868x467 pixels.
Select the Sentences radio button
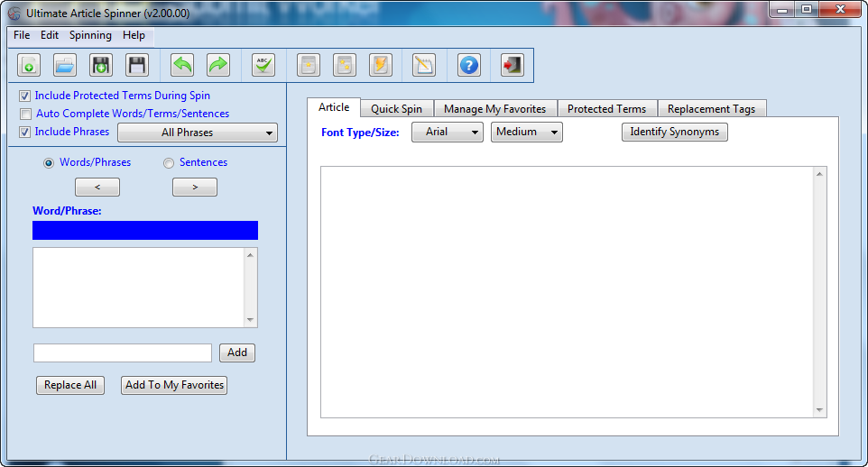point(169,162)
